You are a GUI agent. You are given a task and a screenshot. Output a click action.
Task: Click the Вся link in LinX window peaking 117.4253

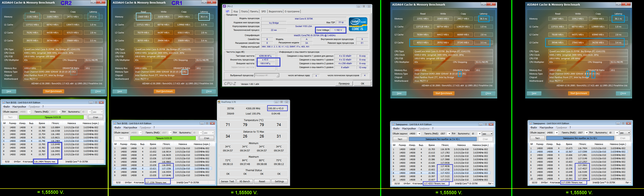454,134
